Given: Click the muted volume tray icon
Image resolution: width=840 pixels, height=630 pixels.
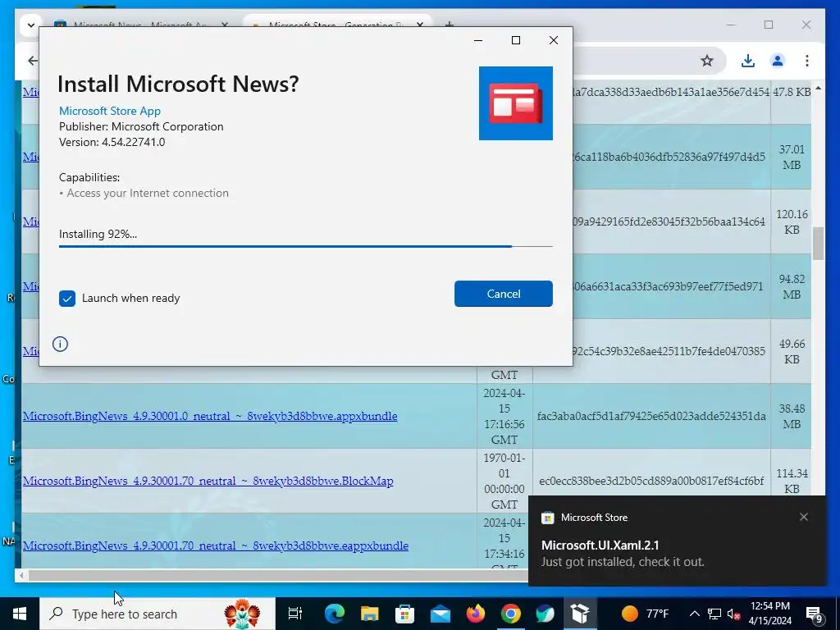Looking at the screenshot, I should pos(733,614).
